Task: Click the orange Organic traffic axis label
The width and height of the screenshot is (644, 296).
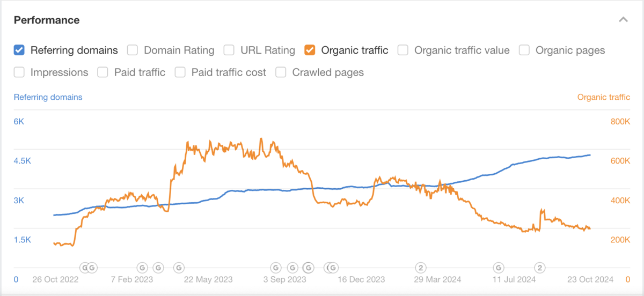Action: [x=604, y=97]
